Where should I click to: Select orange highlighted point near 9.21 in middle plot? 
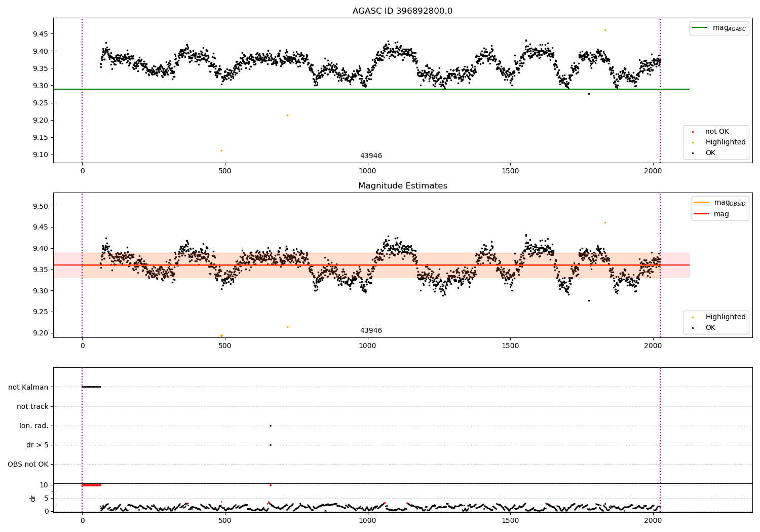click(287, 327)
